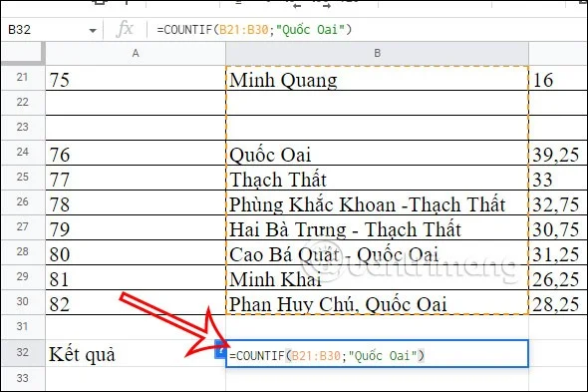Select row 22 header
This screenshot has width=588, height=392.
[23, 102]
